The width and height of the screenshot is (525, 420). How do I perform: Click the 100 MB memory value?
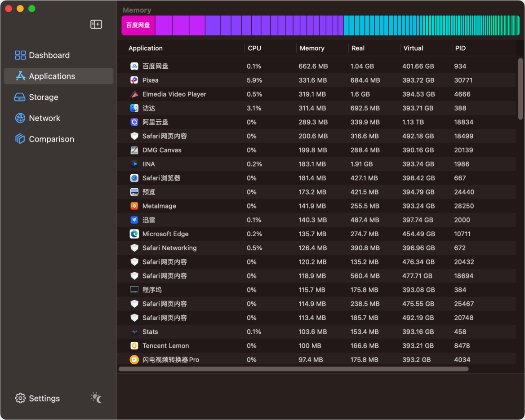310,346
